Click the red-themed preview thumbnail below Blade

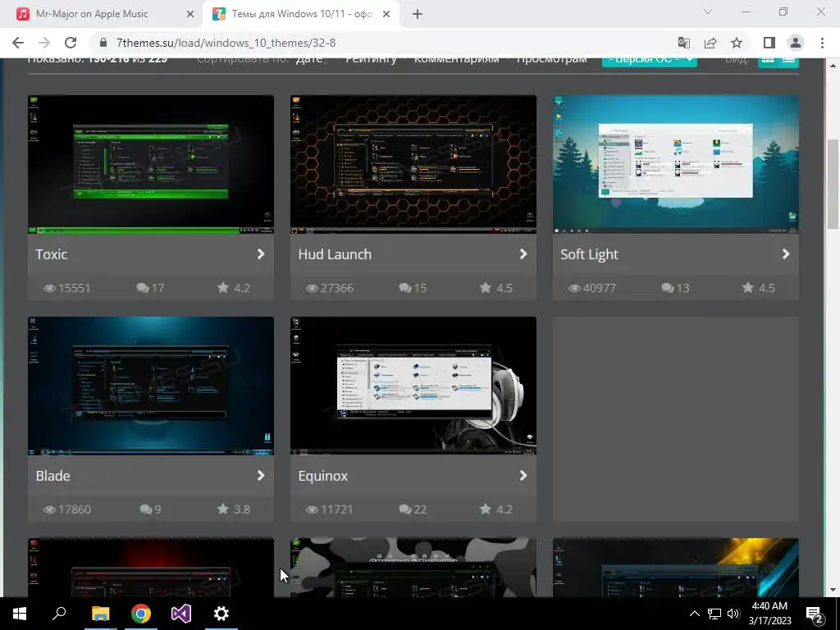point(151,568)
